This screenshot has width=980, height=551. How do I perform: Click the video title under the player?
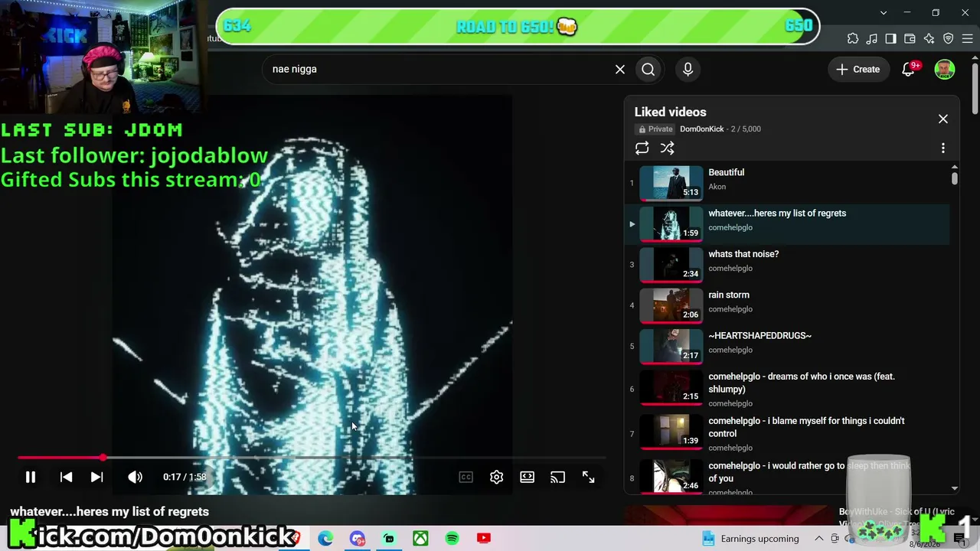pos(109,512)
